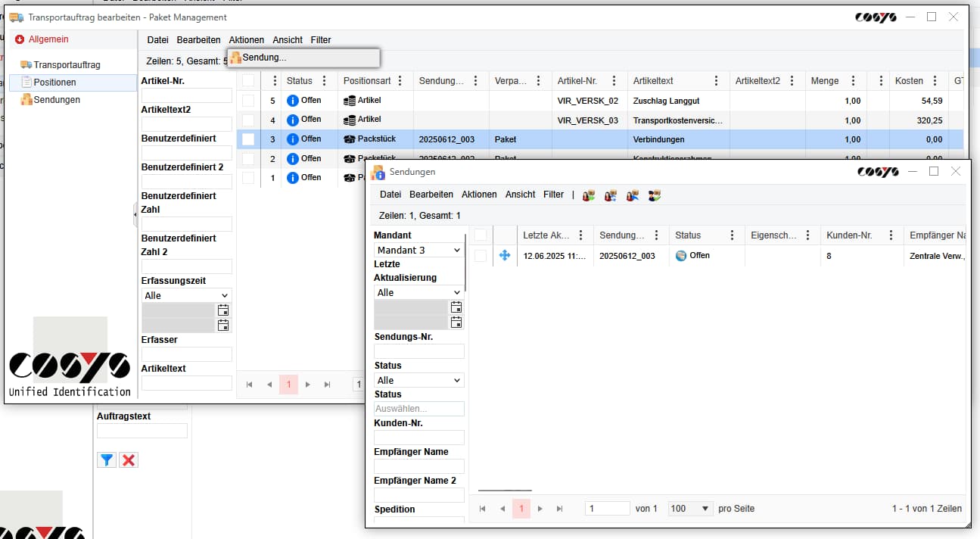Open Bearbeiten menu in Sendungen window
The image size is (980, 539).
[431, 195]
